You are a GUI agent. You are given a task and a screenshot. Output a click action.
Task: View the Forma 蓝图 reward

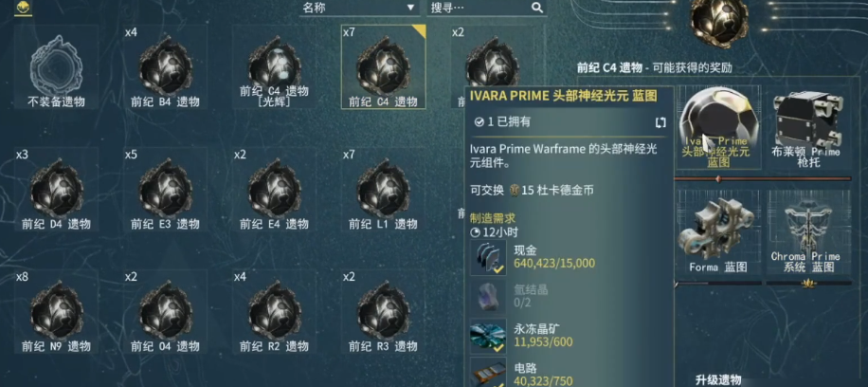[718, 232]
